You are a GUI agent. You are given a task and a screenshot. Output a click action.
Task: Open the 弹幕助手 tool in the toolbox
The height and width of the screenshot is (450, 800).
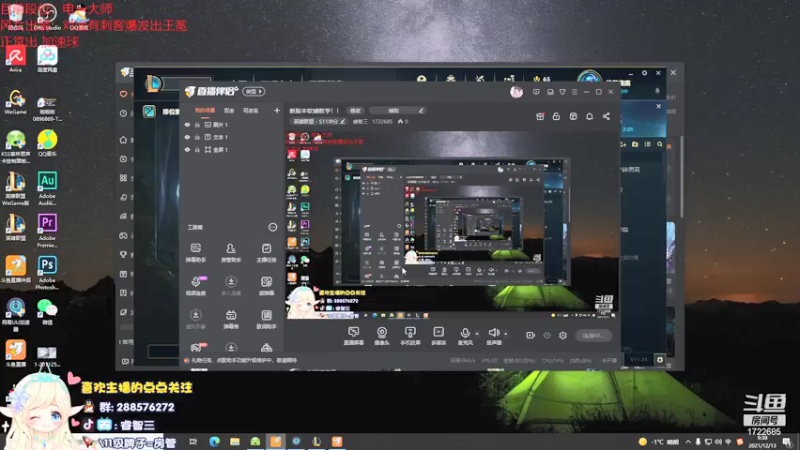[195, 252]
